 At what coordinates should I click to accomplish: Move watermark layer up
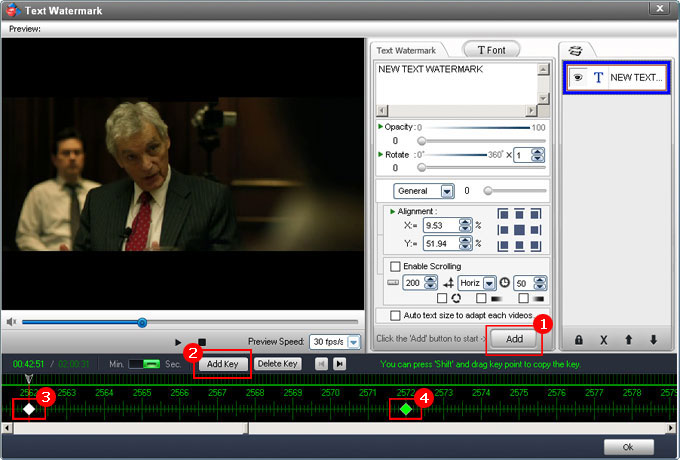[628, 340]
